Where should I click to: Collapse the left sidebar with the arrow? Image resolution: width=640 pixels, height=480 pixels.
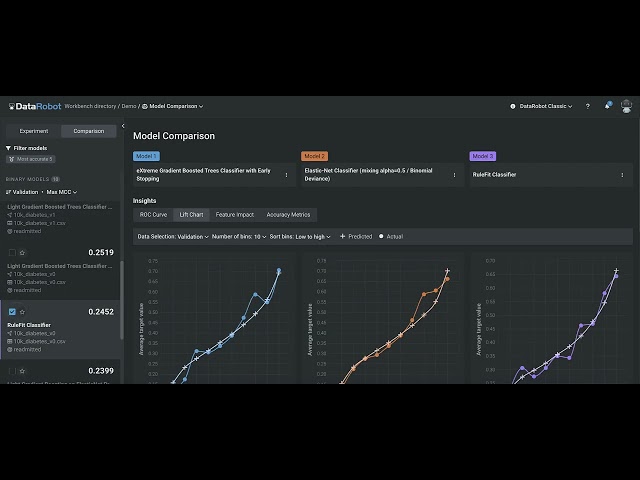coord(123,126)
